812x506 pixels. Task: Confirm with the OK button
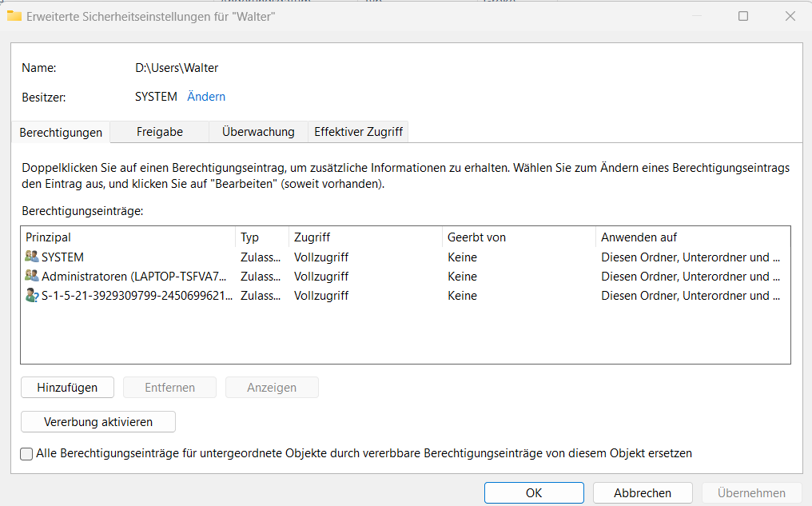pos(534,493)
